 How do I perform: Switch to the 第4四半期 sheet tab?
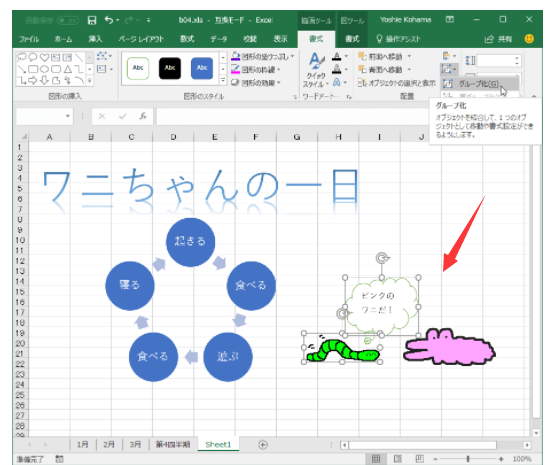point(173,445)
